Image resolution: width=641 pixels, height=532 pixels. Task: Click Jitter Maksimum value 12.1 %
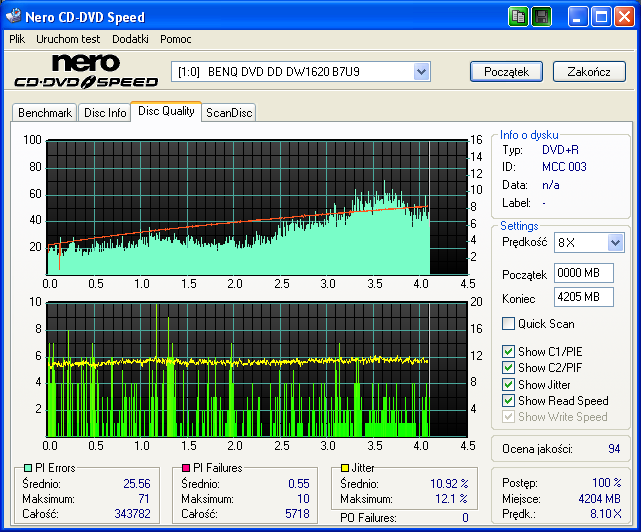point(452,499)
